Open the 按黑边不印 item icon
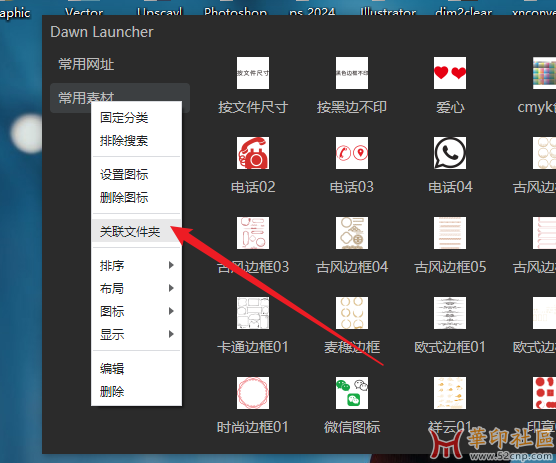Screen dimensions: 556x463 (x=352, y=73)
